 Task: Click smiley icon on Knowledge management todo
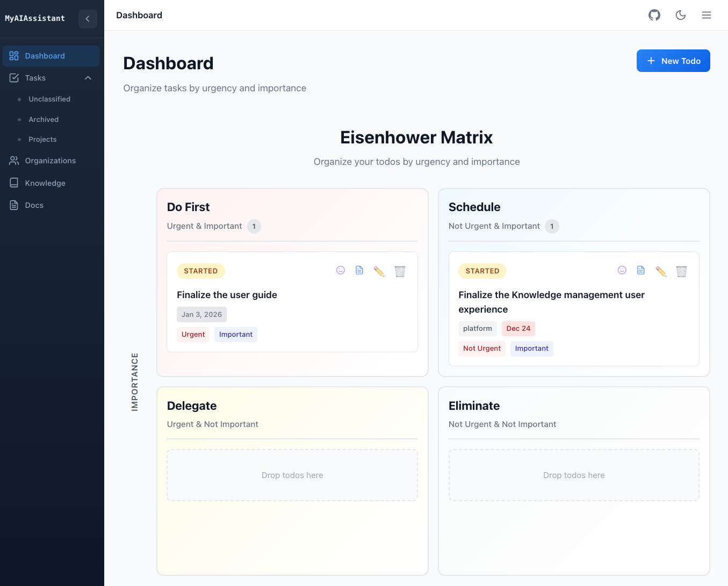click(x=622, y=270)
